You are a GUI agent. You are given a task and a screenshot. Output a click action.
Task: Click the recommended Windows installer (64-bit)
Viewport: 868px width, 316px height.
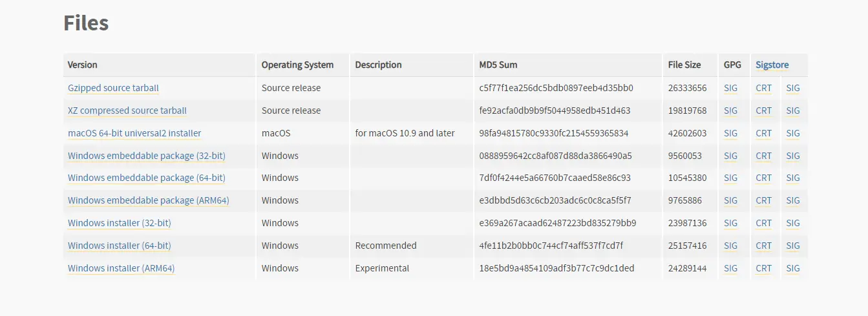(120, 246)
